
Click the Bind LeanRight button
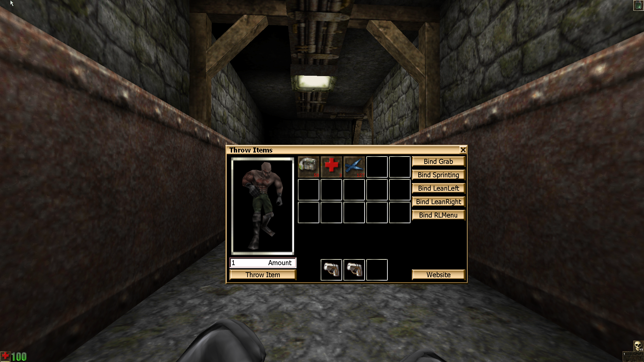(438, 201)
